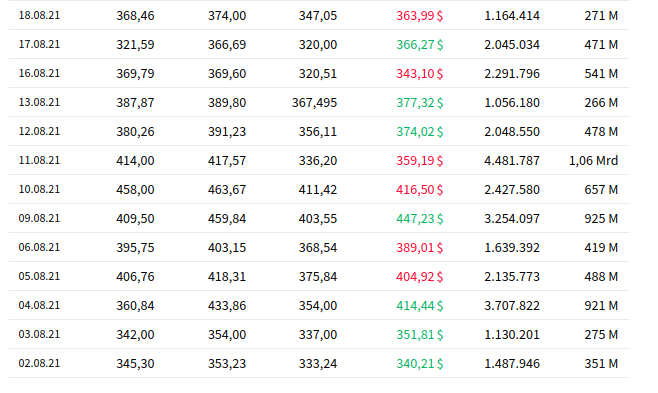Click closing price 340,21 $

tap(419, 363)
